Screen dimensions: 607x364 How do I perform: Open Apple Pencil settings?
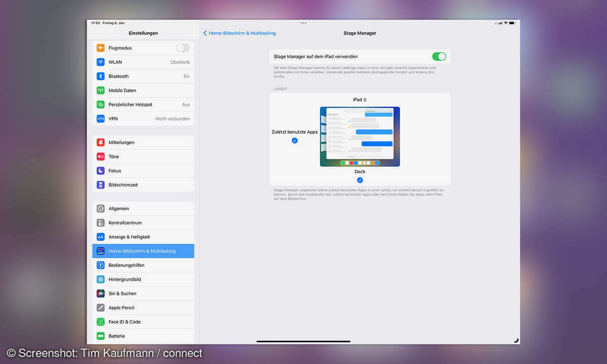click(x=143, y=308)
